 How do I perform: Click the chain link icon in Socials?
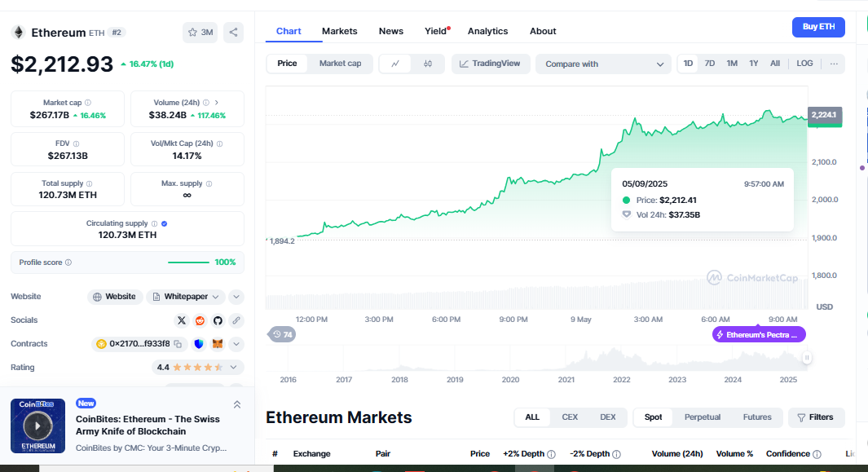(236, 320)
